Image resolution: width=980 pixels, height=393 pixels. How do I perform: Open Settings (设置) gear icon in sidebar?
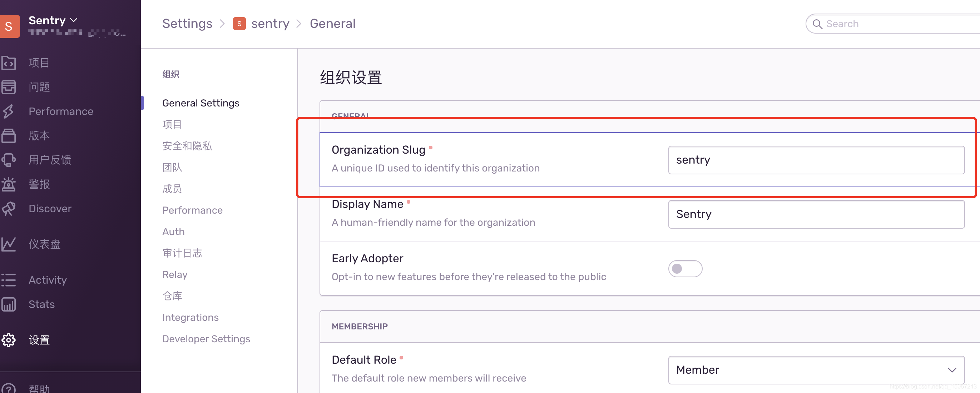point(8,340)
